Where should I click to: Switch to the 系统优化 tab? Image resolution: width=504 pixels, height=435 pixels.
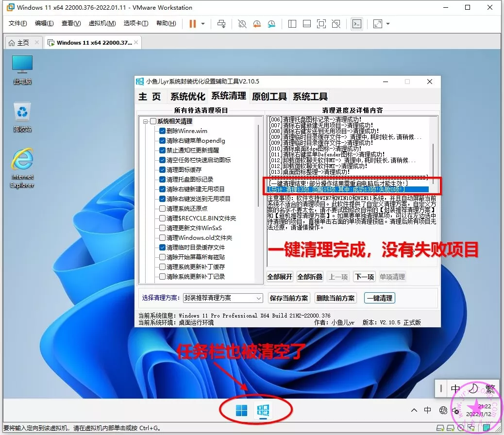coord(187,97)
